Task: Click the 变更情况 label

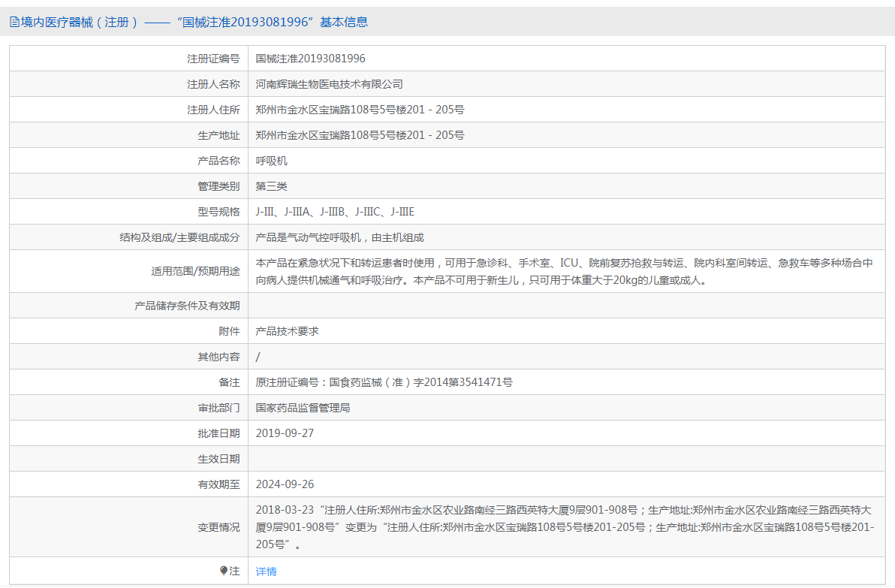Action: pyautogui.click(x=218, y=527)
